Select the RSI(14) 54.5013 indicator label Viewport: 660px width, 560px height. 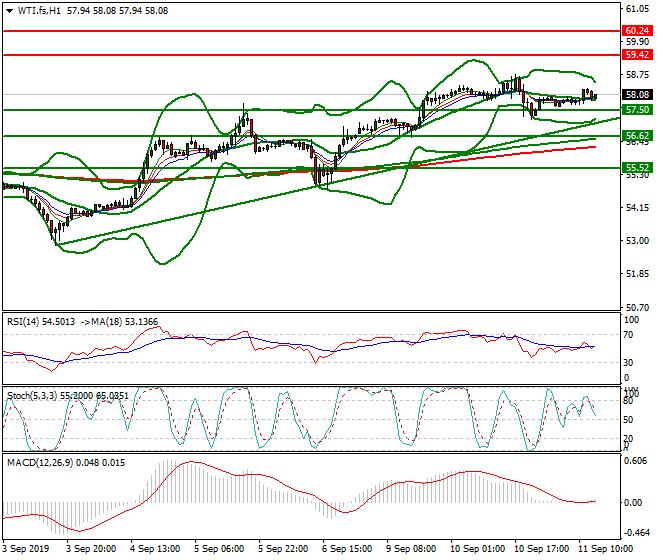41,322
